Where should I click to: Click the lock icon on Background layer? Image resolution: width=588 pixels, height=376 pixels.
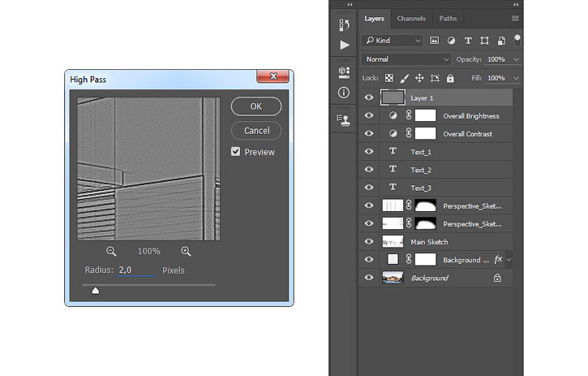(x=497, y=278)
